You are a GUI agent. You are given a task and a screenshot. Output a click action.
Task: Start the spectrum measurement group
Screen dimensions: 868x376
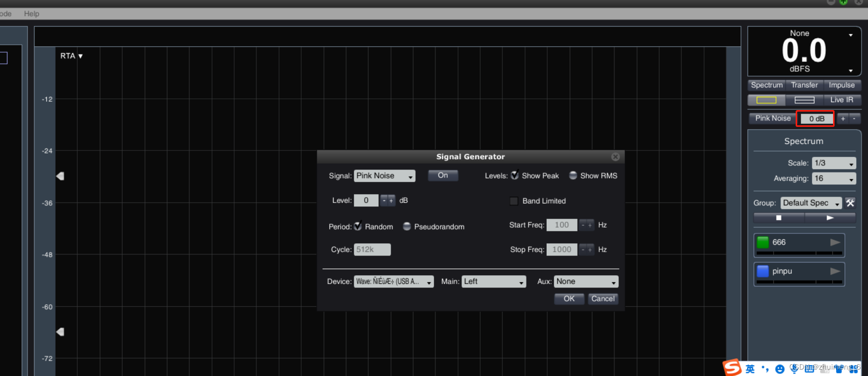coord(830,218)
